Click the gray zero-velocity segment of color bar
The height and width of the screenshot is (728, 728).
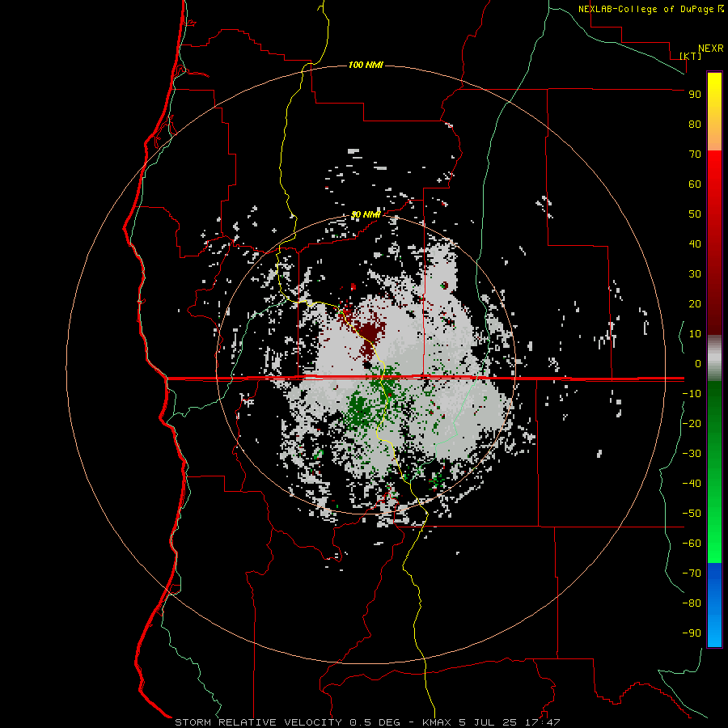point(714,358)
